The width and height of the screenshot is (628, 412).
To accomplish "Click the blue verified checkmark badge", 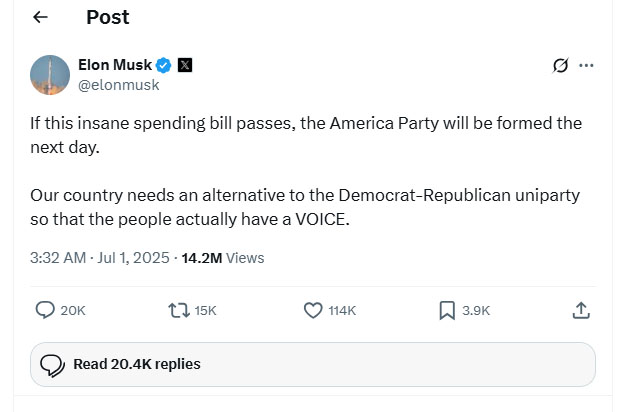I will [164, 66].
